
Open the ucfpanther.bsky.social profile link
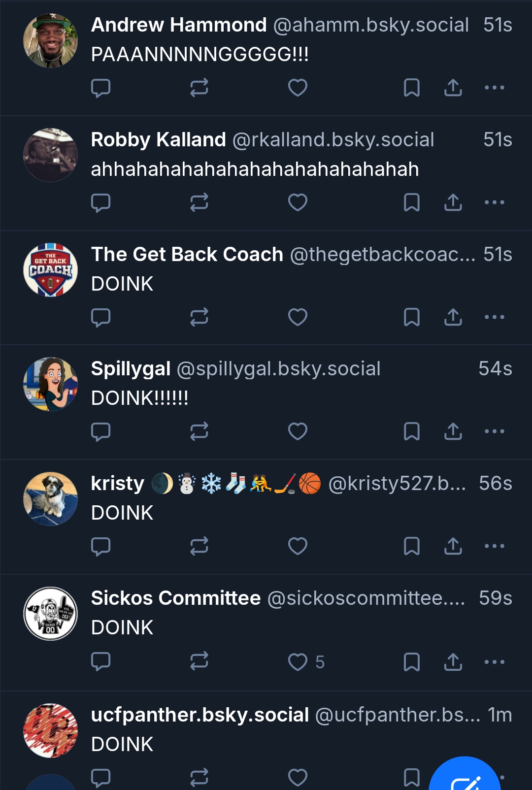[199, 715]
